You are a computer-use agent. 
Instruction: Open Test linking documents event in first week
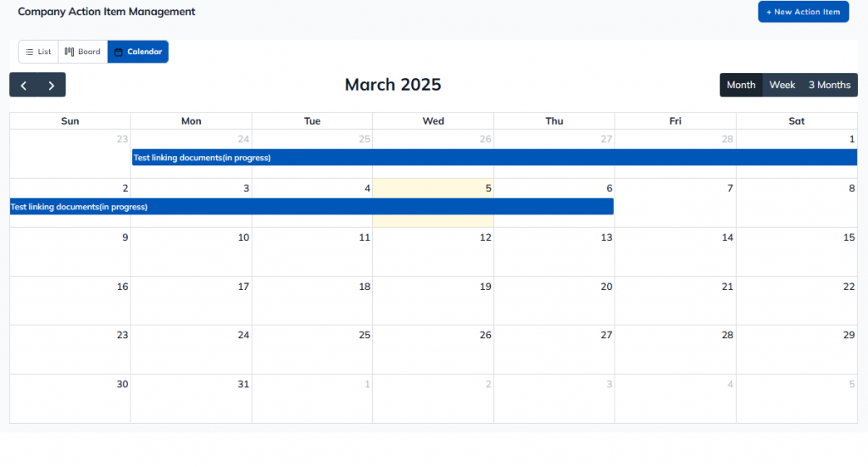tap(494, 158)
